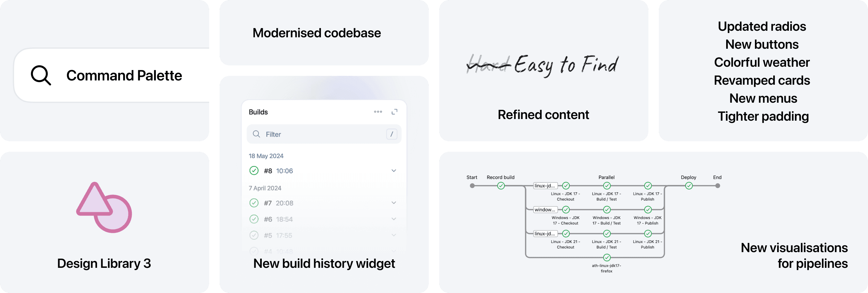Click the slash shortcut badge in the Filter bar

tap(391, 134)
